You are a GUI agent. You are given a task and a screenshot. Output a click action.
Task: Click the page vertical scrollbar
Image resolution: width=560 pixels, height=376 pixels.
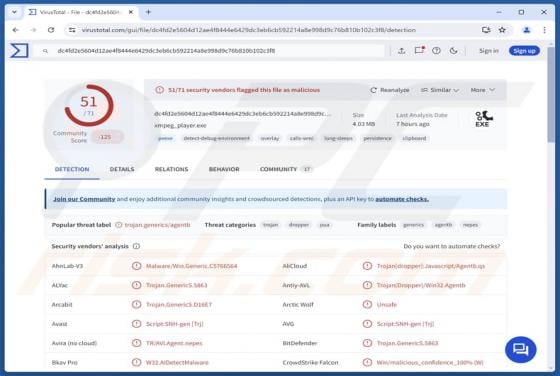(551, 96)
